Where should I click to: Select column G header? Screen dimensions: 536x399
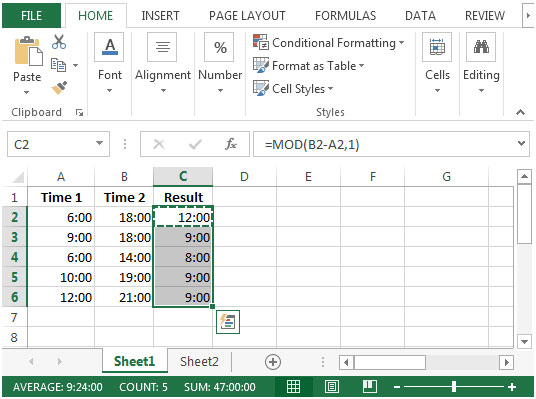point(446,177)
